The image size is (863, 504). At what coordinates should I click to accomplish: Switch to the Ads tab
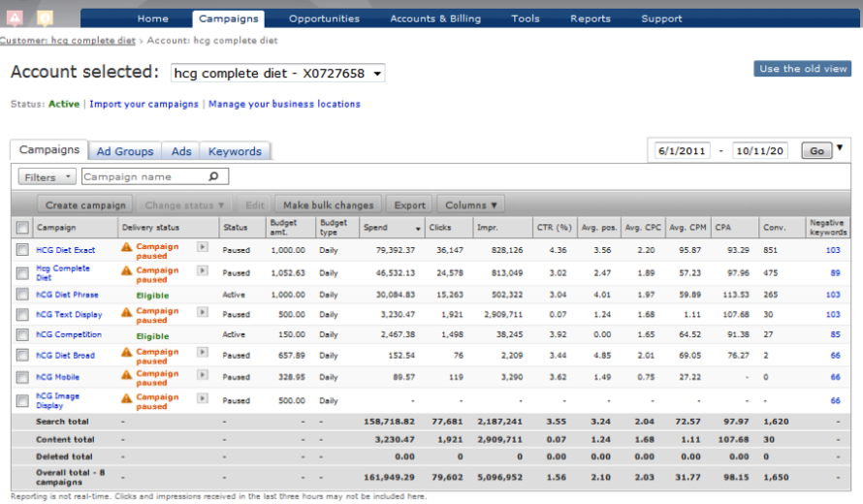click(181, 151)
